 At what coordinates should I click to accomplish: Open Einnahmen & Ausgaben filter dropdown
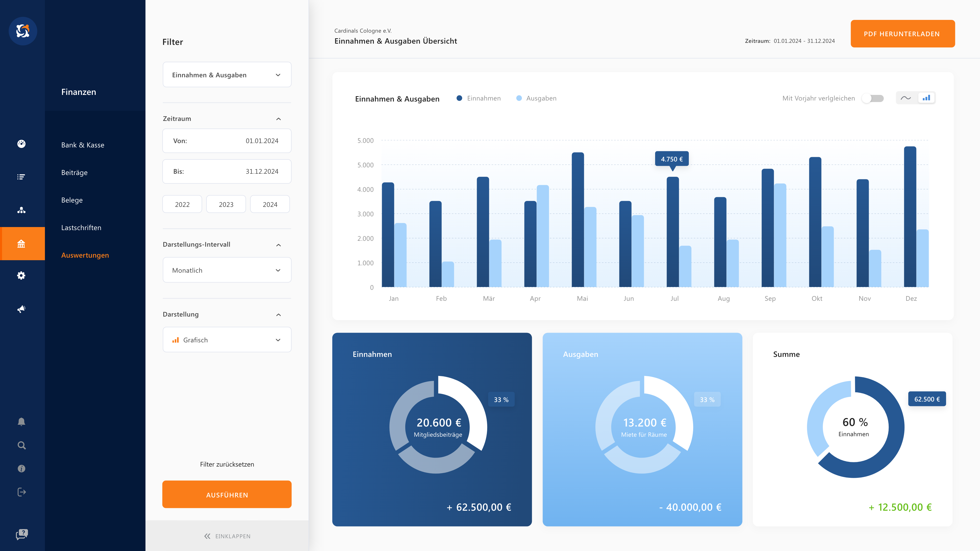click(227, 75)
